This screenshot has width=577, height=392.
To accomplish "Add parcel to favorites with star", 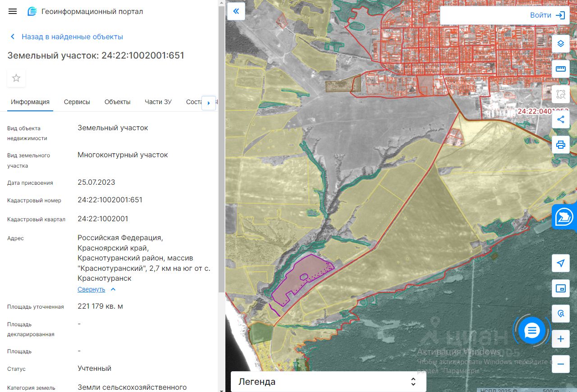I will pyautogui.click(x=16, y=78).
